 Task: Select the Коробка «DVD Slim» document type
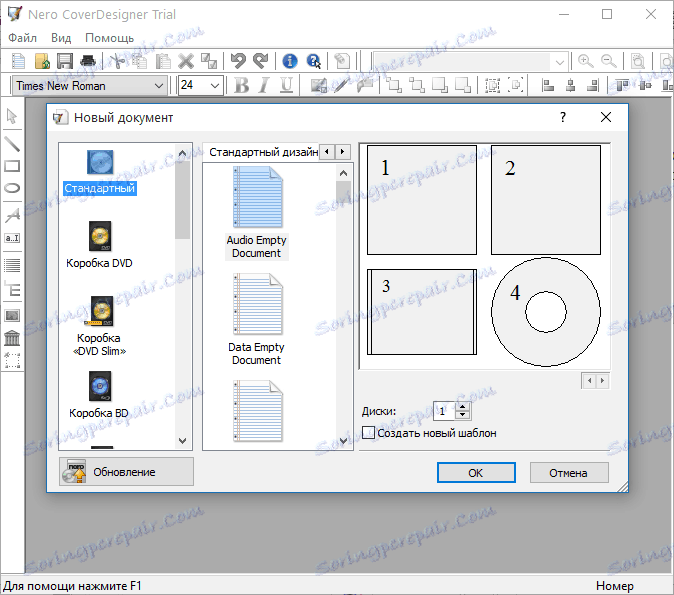99,326
